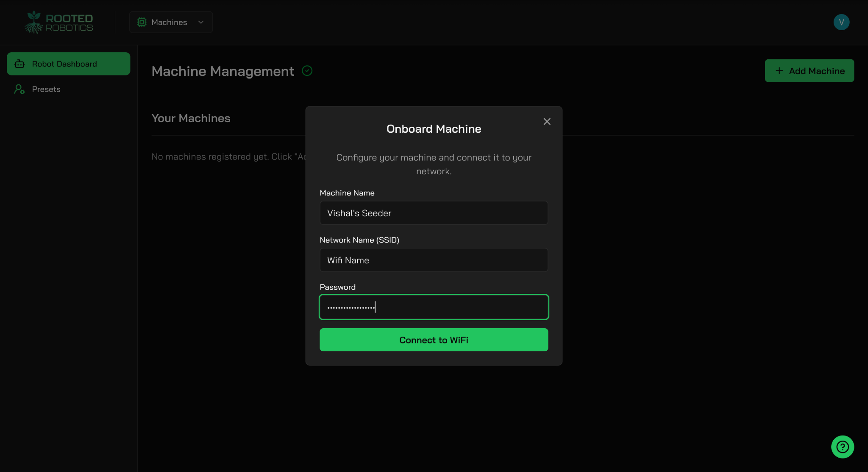868x472 pixels.
Task: Click the green checkmark beside Machine Management
Action: tap(307, 71)
